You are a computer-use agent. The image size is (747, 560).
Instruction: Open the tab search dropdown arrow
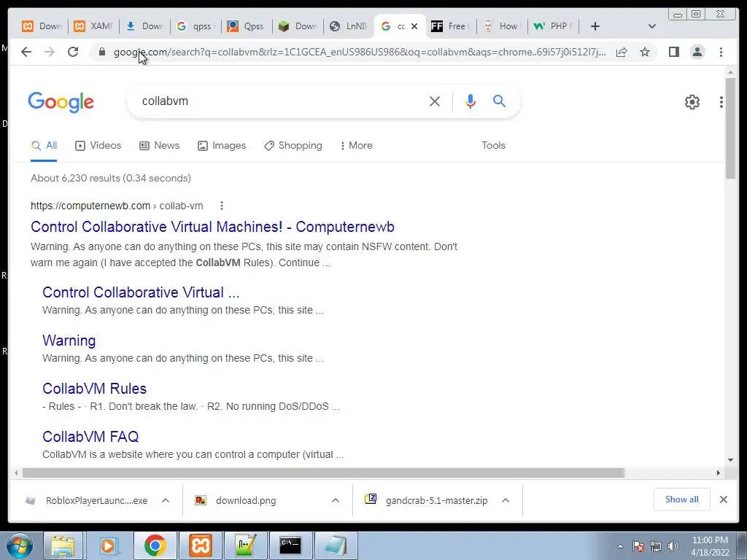652,26
